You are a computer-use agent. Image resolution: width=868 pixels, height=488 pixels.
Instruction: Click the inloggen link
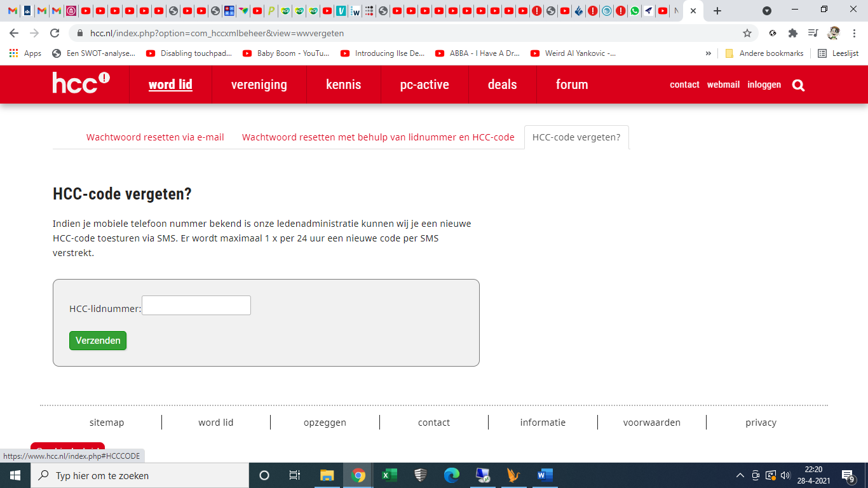point(764,85)
